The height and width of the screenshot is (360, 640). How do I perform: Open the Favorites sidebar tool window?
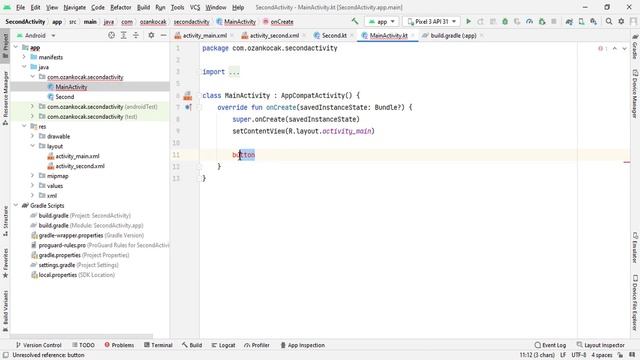pos(5,263)
